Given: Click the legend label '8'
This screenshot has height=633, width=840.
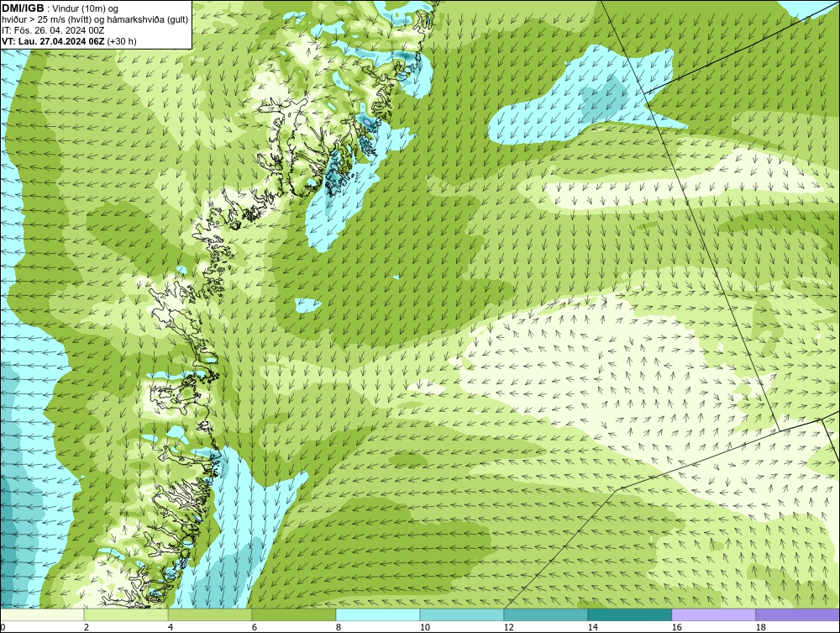Looking at the screenshot, I should pyautogui.click(x=338, y=627).
